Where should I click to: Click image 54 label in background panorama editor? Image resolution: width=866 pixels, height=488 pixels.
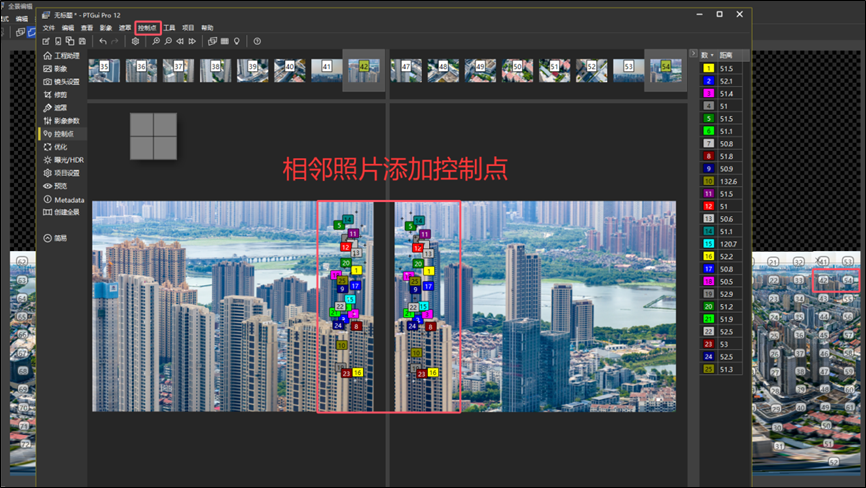coord(848,280)
